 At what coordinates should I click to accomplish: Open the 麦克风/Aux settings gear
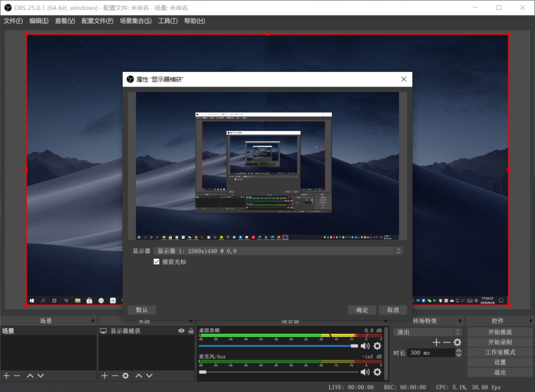click(x=377, y=372)
